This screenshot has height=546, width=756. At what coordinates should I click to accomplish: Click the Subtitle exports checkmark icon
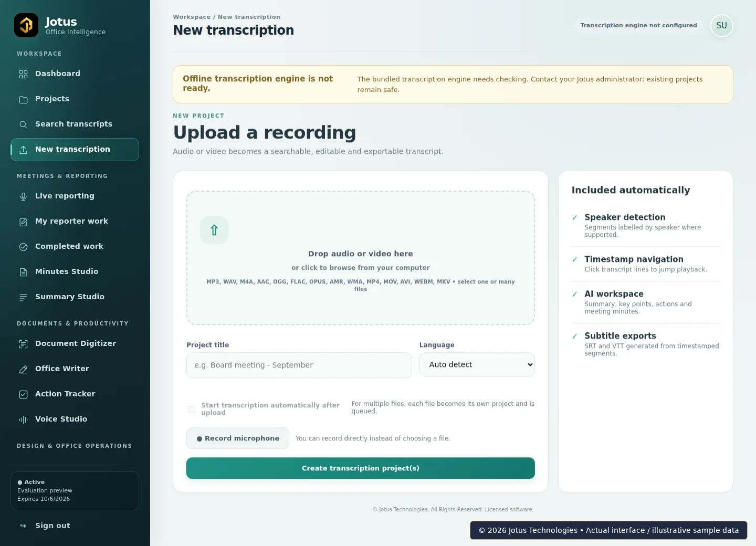[x=575, y=336]
